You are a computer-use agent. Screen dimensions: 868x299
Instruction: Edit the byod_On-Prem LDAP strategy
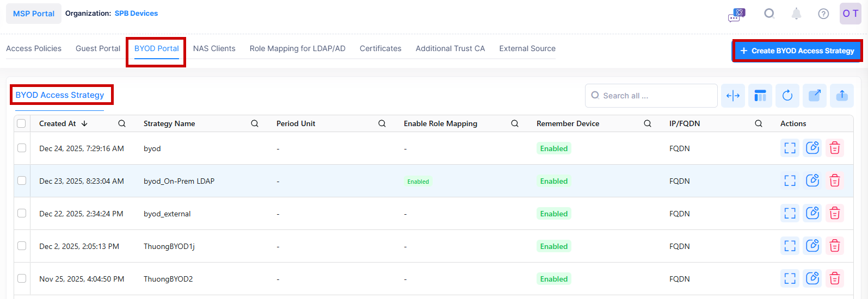tap(812, 180)
